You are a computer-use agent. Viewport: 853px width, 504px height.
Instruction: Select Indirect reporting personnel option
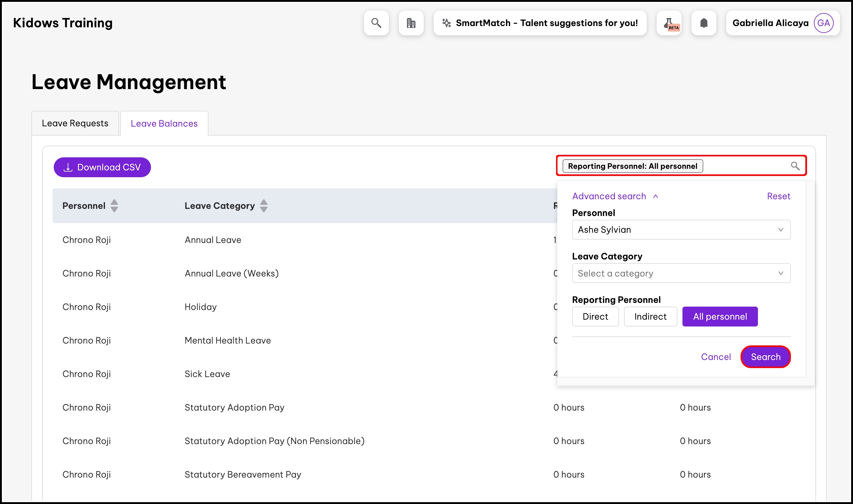[x=650, y=317]
